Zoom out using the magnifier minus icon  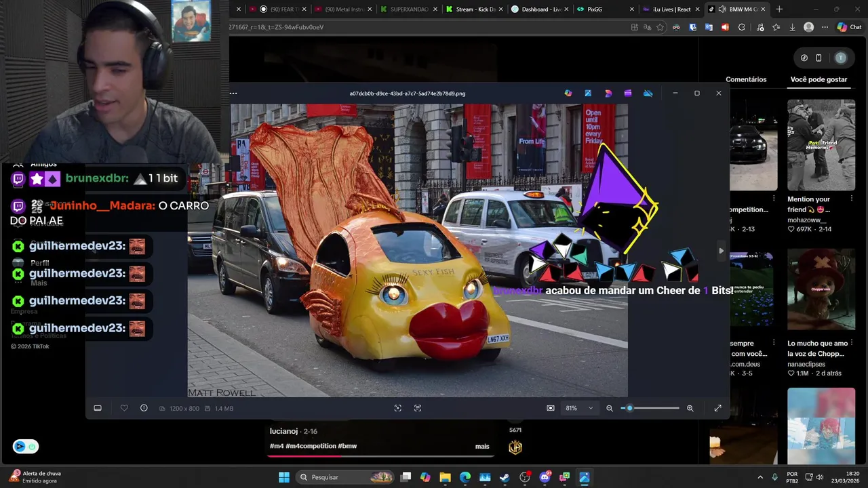[x=610, y=408]
